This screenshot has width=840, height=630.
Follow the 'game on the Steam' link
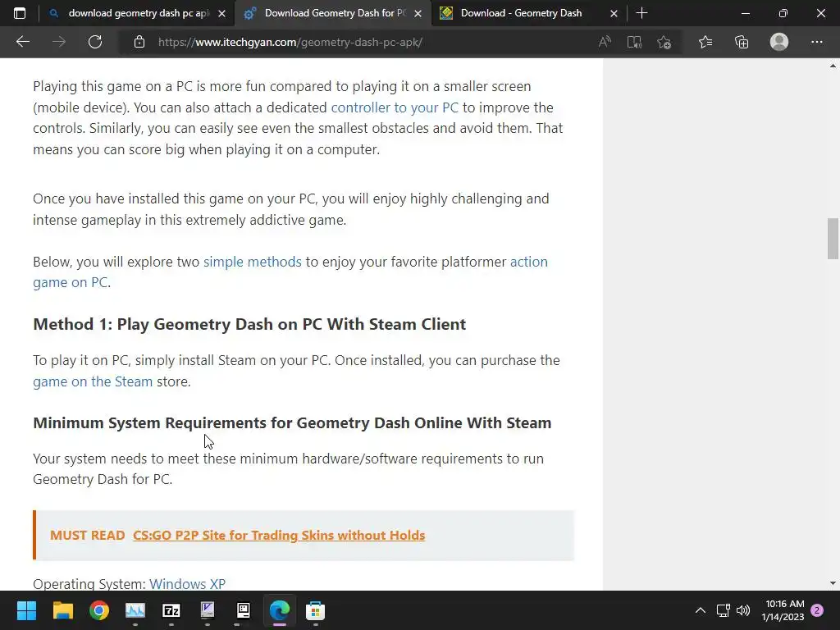click(93, 381)
